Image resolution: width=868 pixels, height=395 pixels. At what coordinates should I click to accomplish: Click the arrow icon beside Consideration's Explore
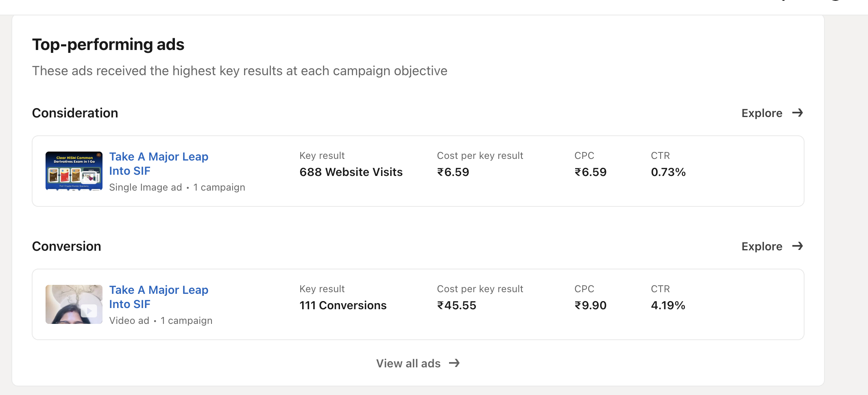click(797, 113)
